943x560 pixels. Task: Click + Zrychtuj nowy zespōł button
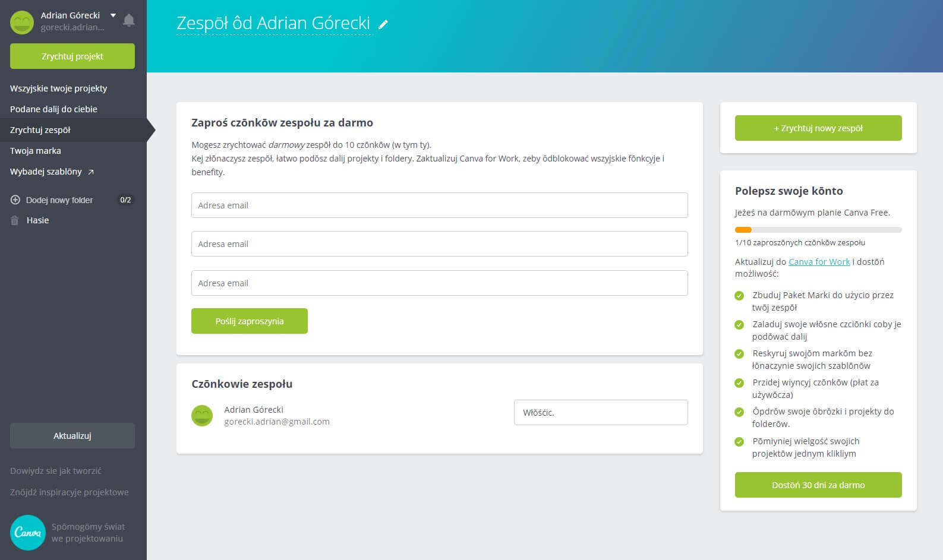click(x=818, y=128)
